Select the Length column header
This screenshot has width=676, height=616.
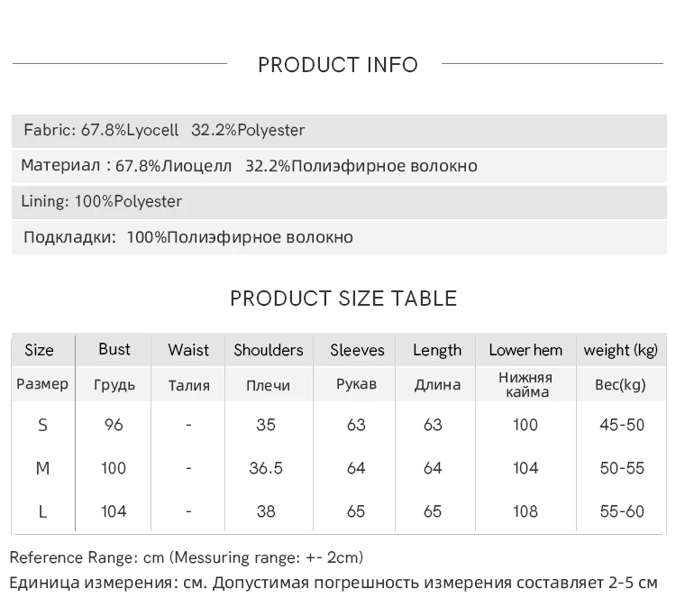pos(437,350)
